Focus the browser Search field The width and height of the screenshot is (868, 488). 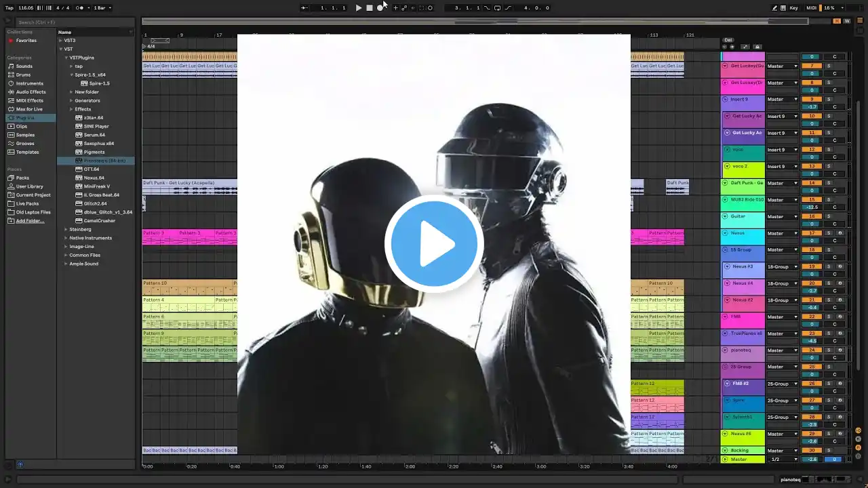tap(75, 22)
